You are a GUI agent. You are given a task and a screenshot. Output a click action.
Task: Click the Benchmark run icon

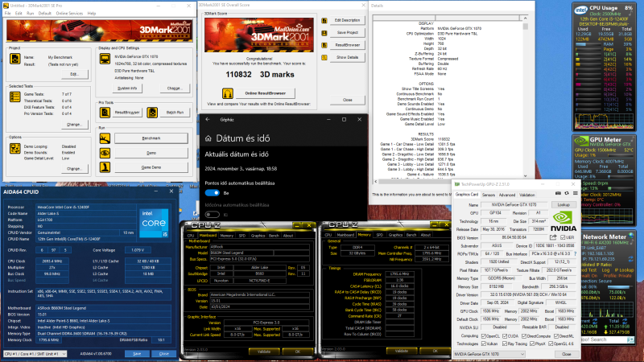105,138
